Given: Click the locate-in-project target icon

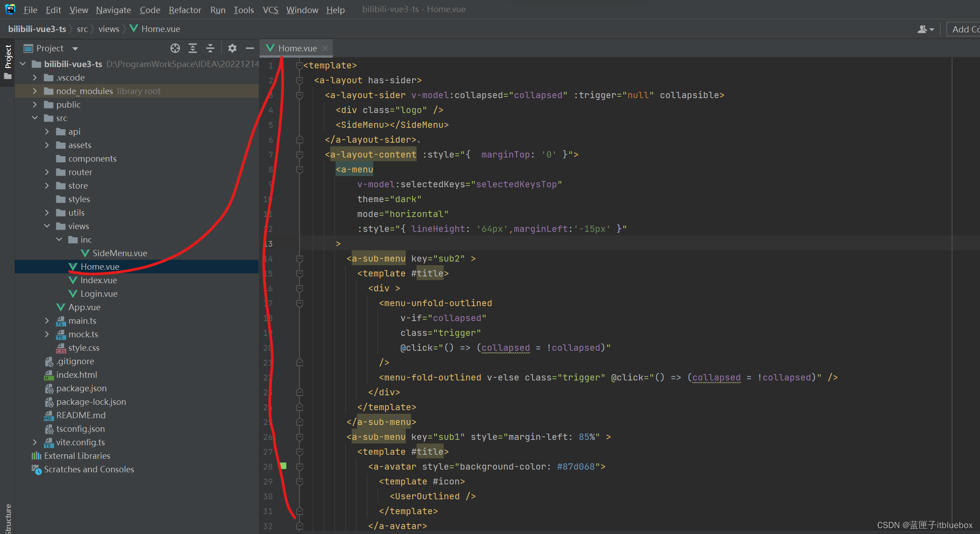Looking at the screenshot, I should point(175,48).
